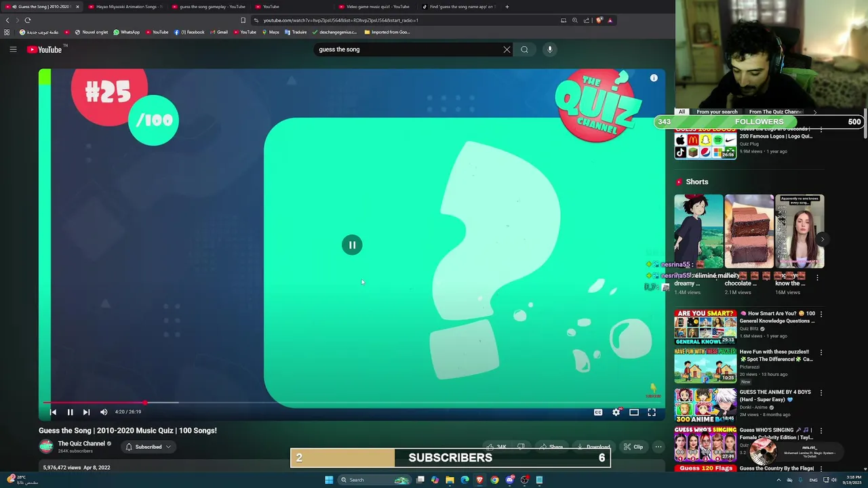Open the player settings gear

616,412
